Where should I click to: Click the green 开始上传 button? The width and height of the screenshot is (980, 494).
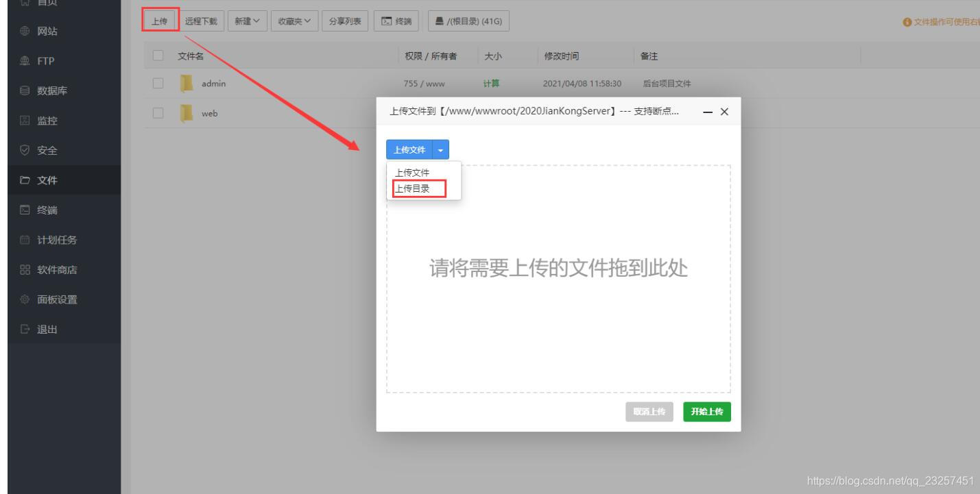707,411
